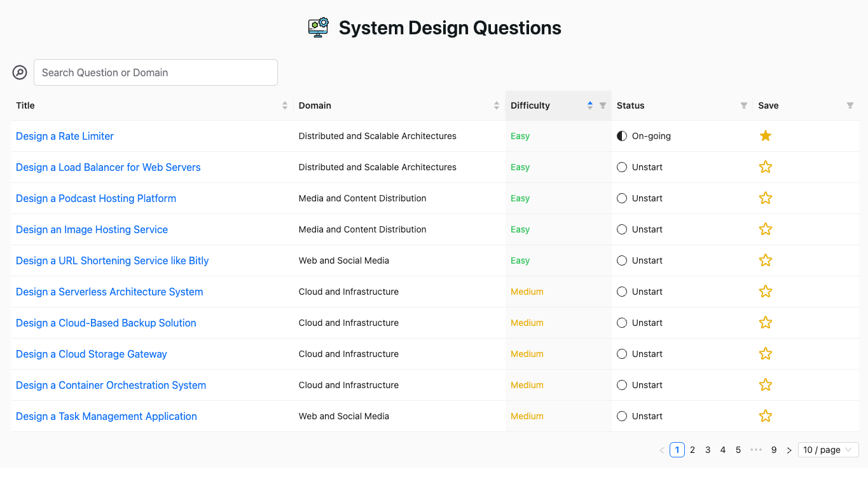Expand the skipped pages ellipsis

(x=756, y=450)
